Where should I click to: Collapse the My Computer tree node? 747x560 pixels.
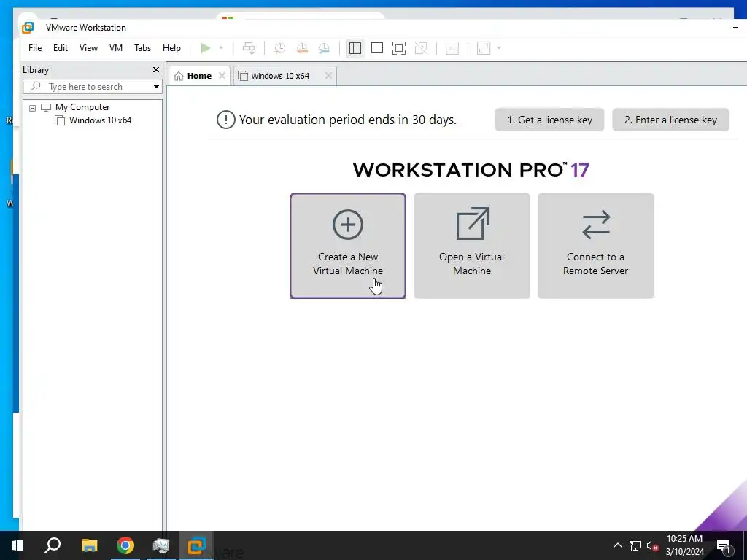click(32, 108)
